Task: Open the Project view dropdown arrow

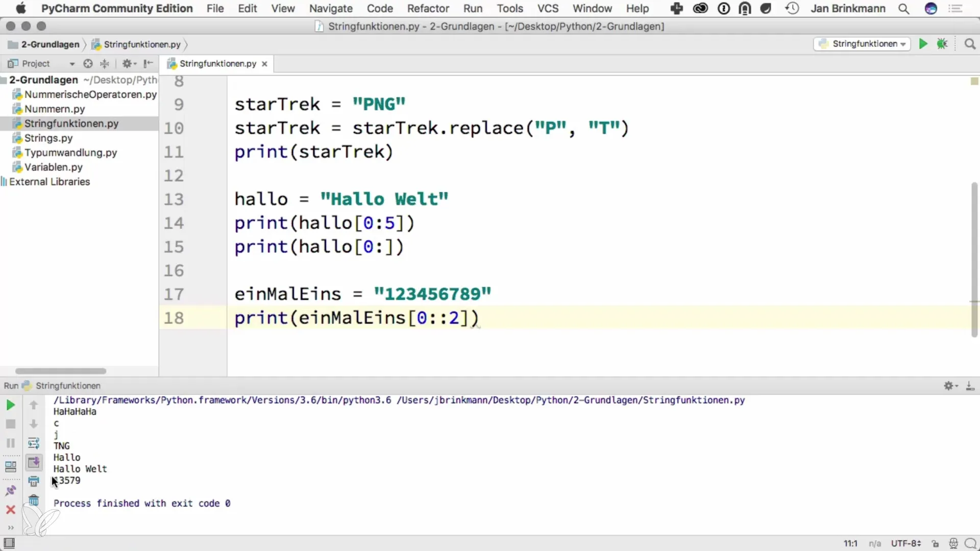Action: tap(72, 64)
